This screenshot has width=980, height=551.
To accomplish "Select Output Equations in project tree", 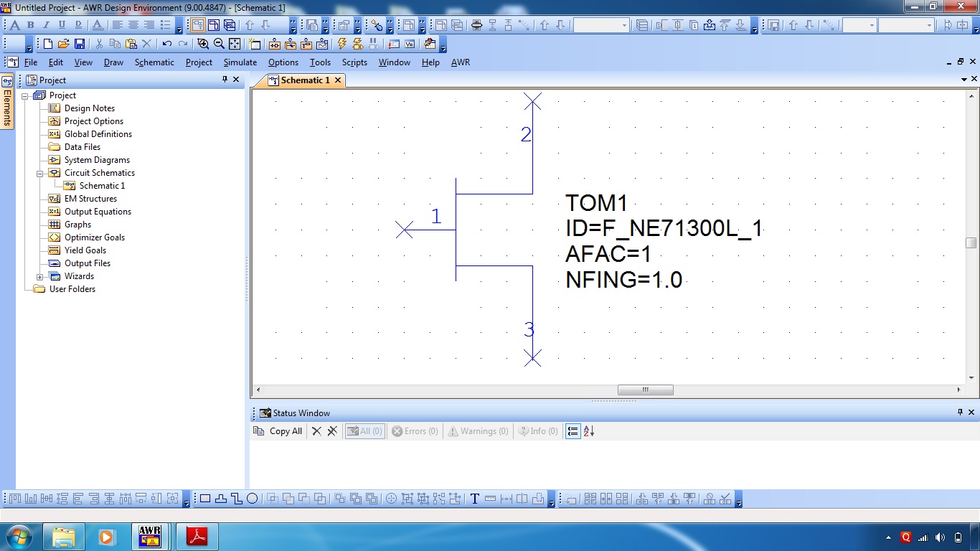I will 98,212.
